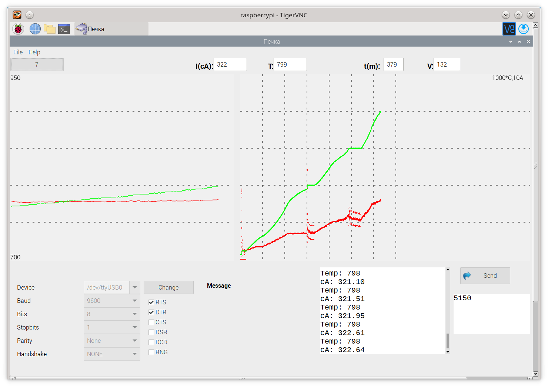Viewport: 548px width, 392px height.
Task: Open the File menu
Action: tap(18, 52)
